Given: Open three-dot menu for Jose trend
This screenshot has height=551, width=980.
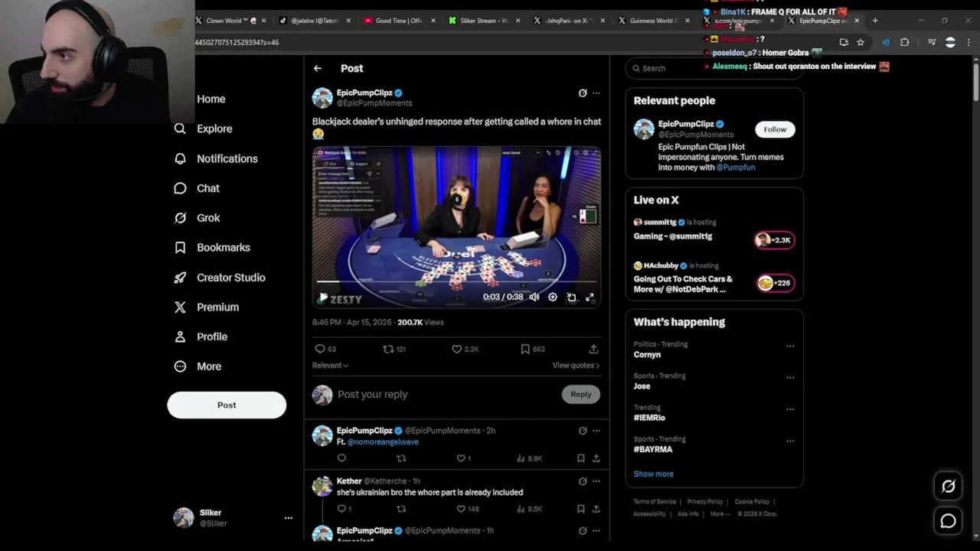Looking at the screenshot, I should (x=790, y=377).
